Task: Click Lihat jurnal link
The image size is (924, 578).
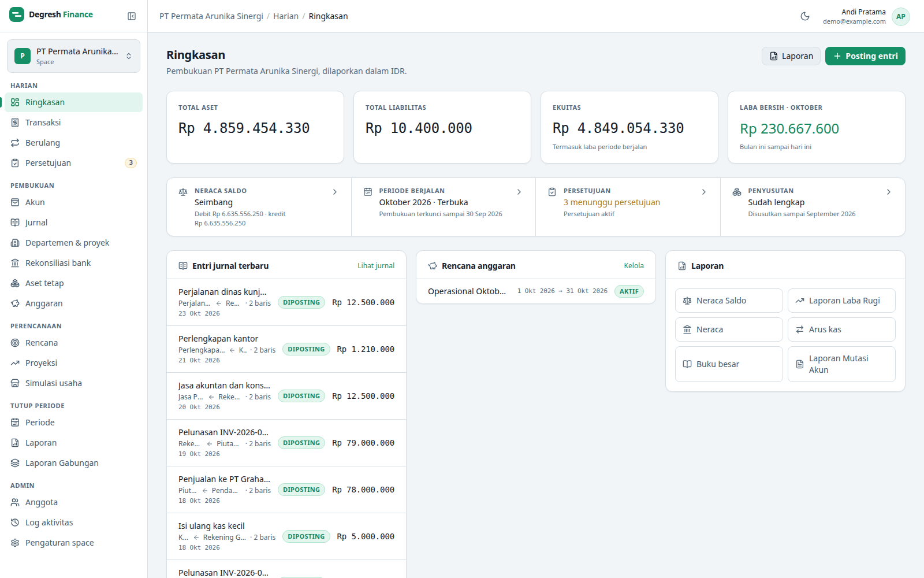Action: [x=376, y=266]
